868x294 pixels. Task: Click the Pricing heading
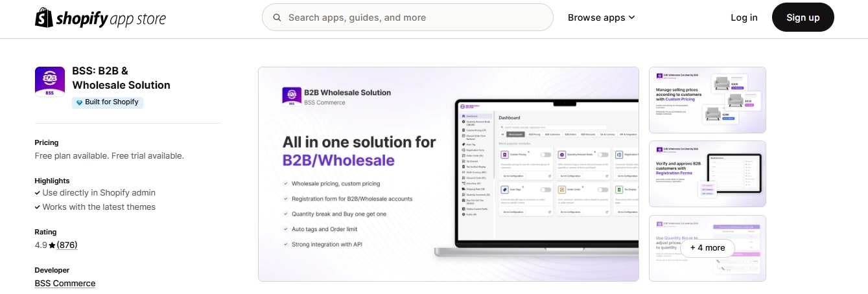(x=47, y=142)
